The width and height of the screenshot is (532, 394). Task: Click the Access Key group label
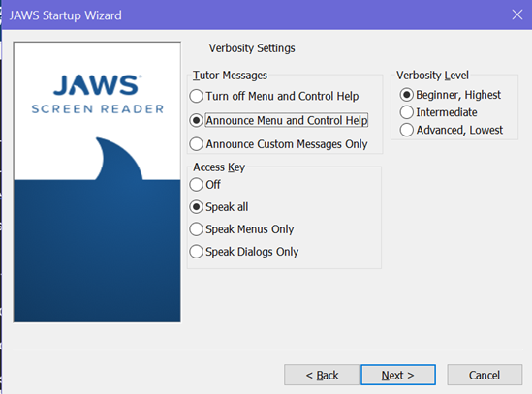(219, 167)
